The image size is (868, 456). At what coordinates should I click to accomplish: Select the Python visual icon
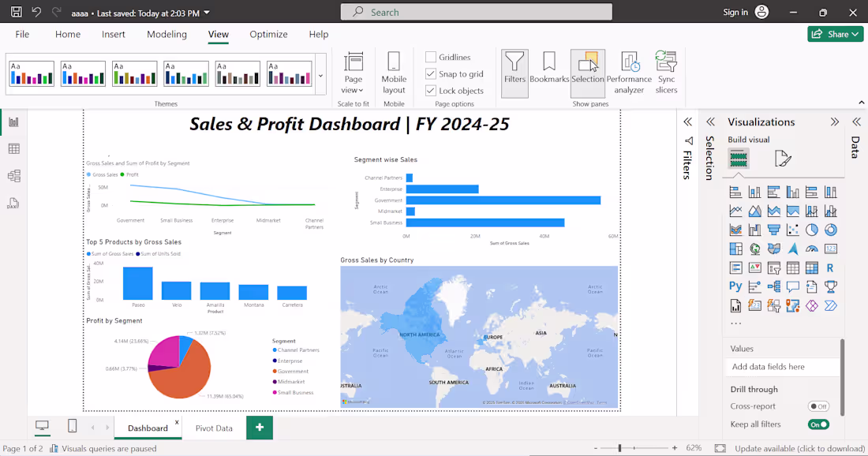pos(735,286)
